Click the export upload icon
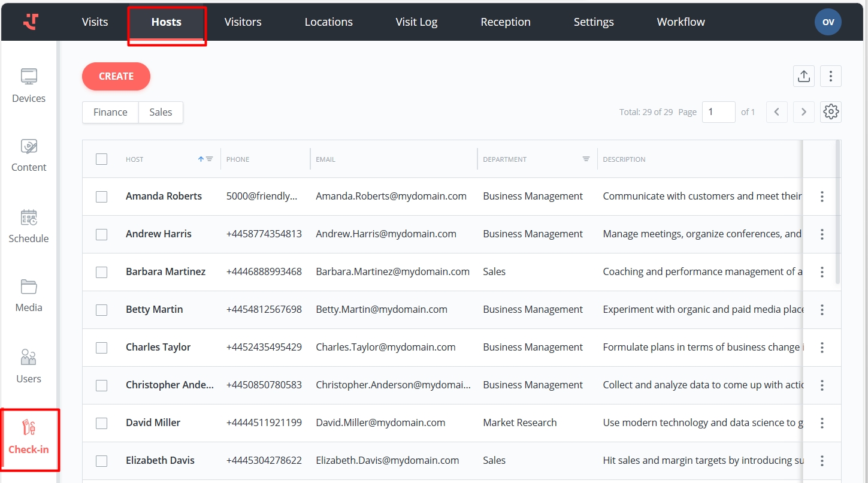868x483 pixels. coord(803,76)
